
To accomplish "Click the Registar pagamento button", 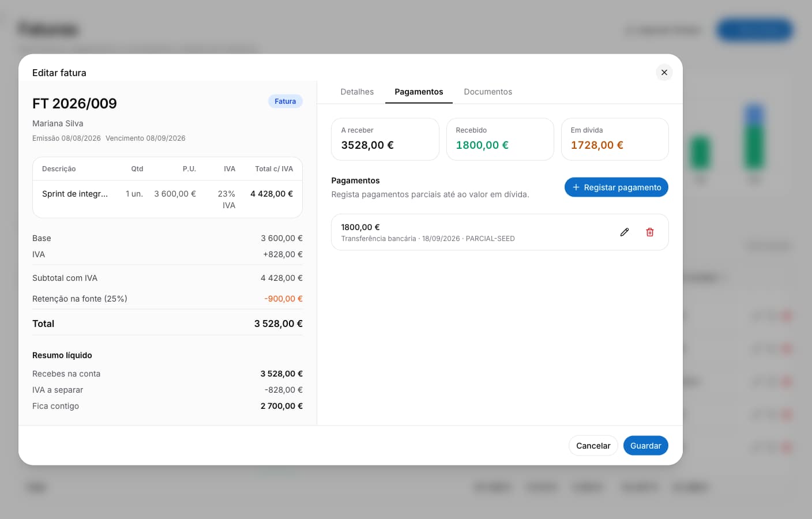I will point(616,187).
